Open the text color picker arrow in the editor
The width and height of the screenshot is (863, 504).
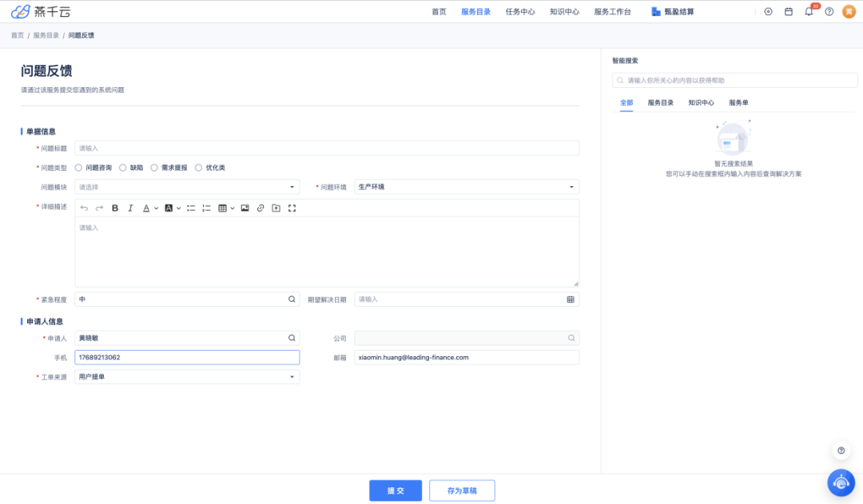tap(156, 208)
